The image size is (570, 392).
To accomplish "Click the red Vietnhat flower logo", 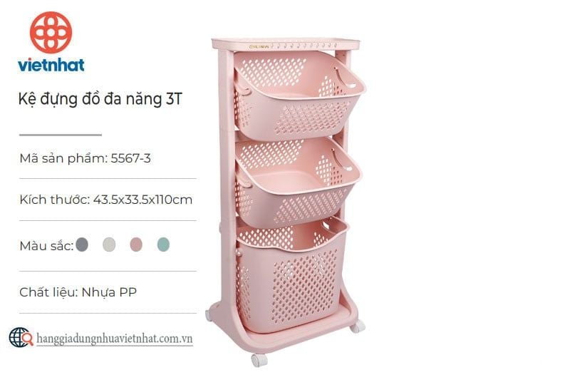I will pyautogui.click(x=51, y=32).
